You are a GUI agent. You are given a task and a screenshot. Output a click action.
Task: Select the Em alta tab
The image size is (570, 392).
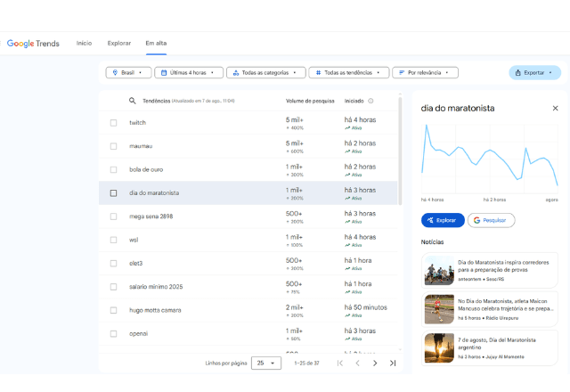click(x=156, y=44)
